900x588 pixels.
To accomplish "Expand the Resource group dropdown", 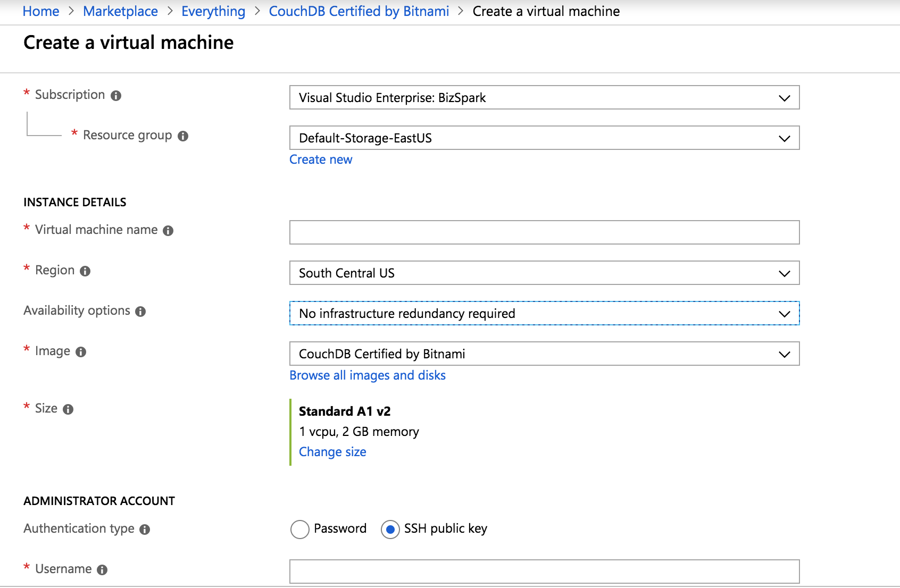I will pyautogui.click(x=544, y=138).
